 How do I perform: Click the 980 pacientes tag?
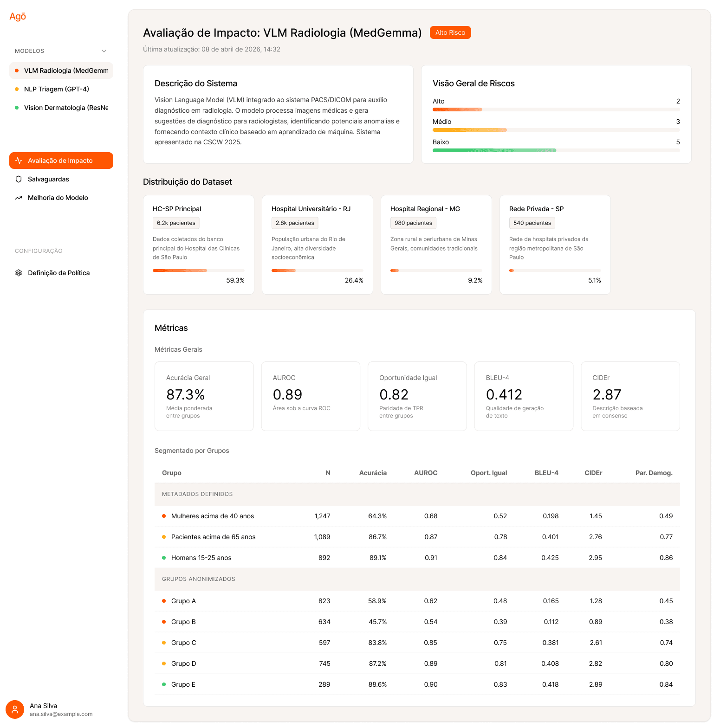coord(413,223)
